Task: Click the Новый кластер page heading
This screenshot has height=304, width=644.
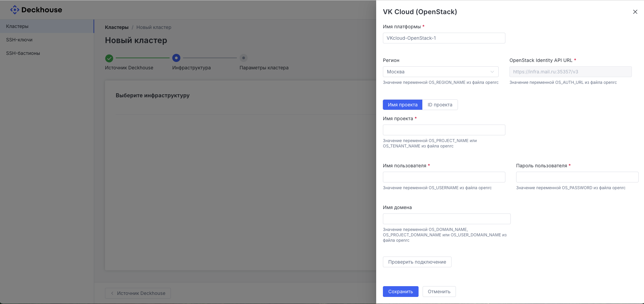Action: point(136,40)
